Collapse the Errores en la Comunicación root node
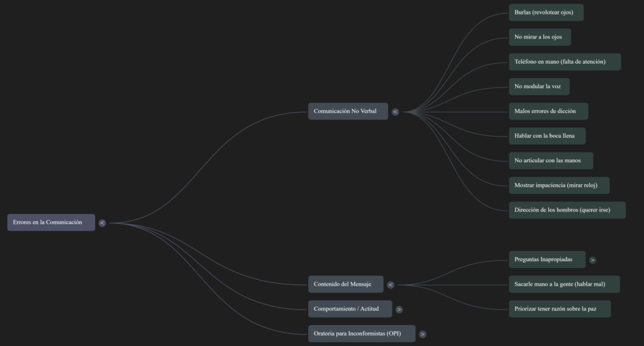This screenshot has width=644, height=346. [x=102, y=223]
